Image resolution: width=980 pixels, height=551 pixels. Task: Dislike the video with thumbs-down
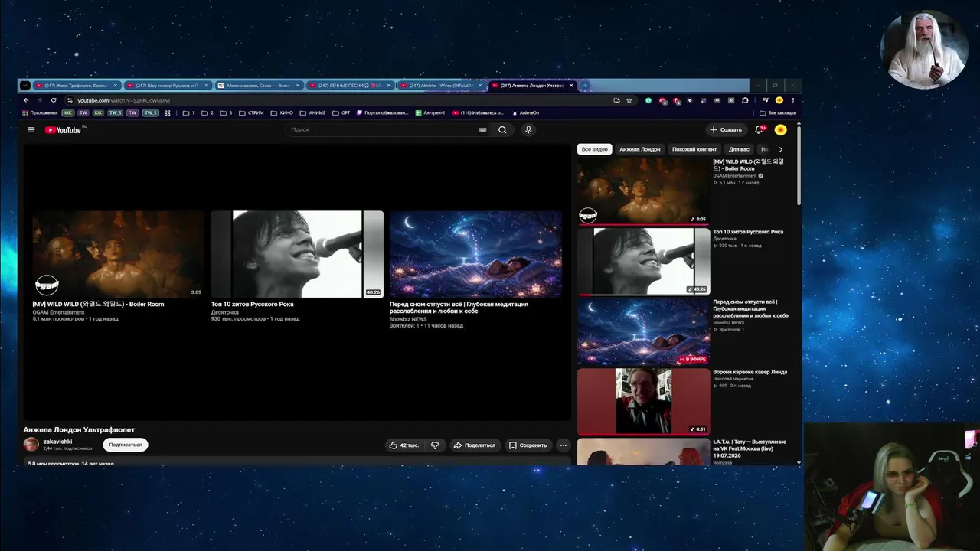point(434,445)
